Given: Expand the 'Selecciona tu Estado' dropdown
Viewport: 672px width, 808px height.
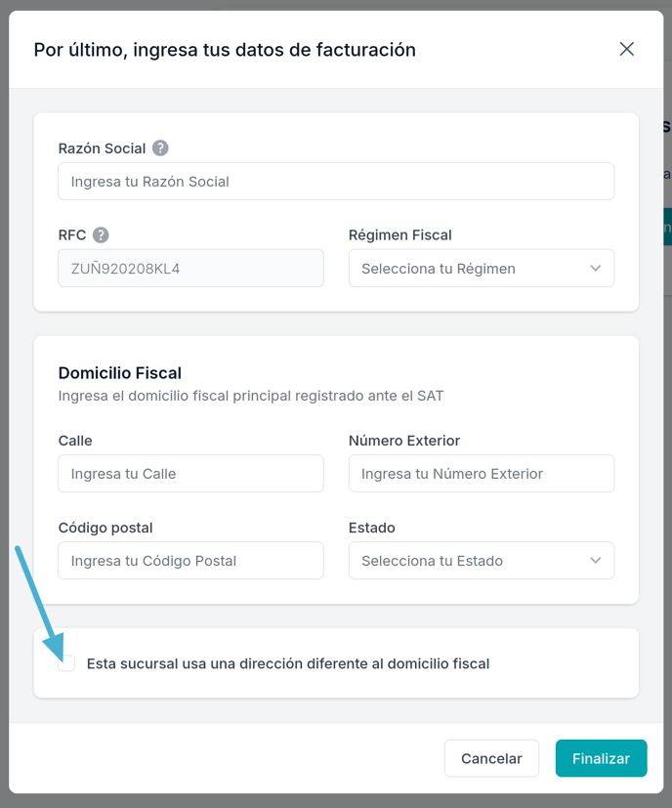Looking at the screenshot, I should click(482, 560).
